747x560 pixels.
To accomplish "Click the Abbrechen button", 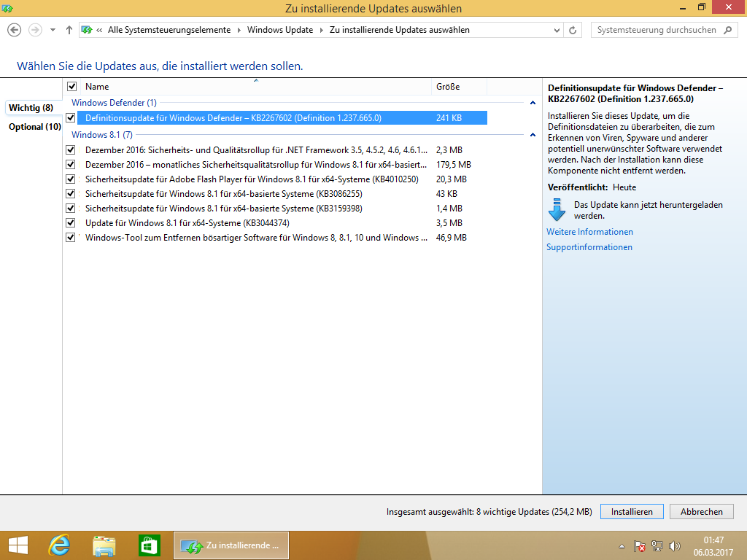I will 701,511.
